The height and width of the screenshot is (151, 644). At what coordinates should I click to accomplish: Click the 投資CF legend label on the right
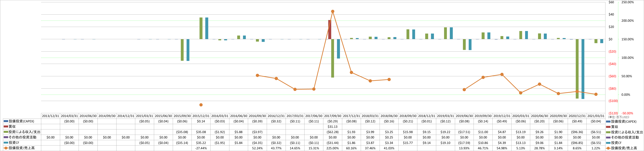click(616, 143)
